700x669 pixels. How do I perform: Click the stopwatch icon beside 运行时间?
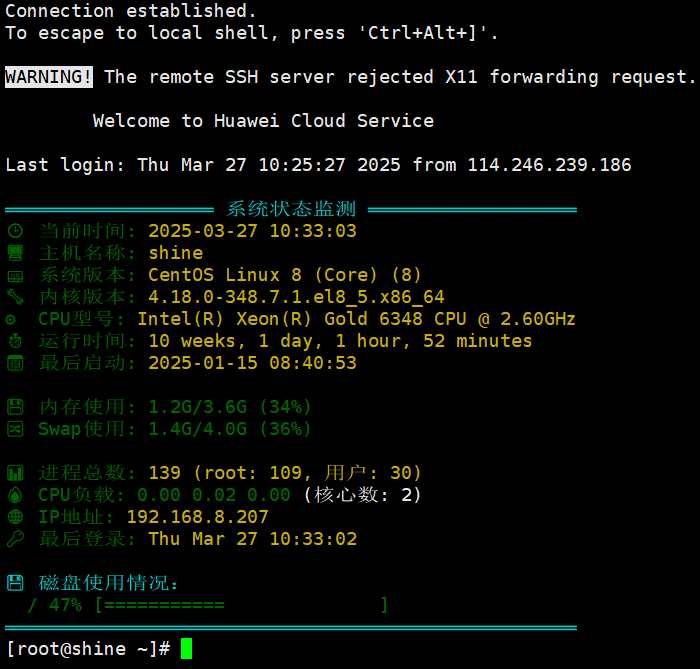15,341
